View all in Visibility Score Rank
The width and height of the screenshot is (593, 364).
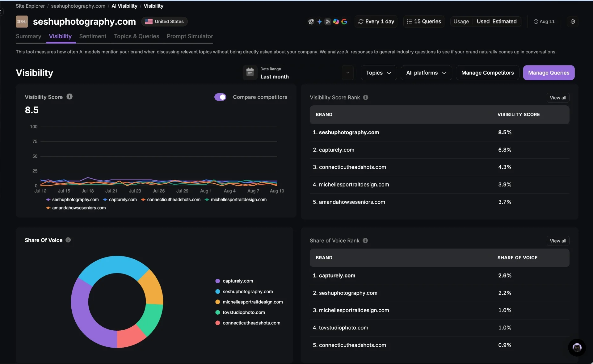click(558, 98)
